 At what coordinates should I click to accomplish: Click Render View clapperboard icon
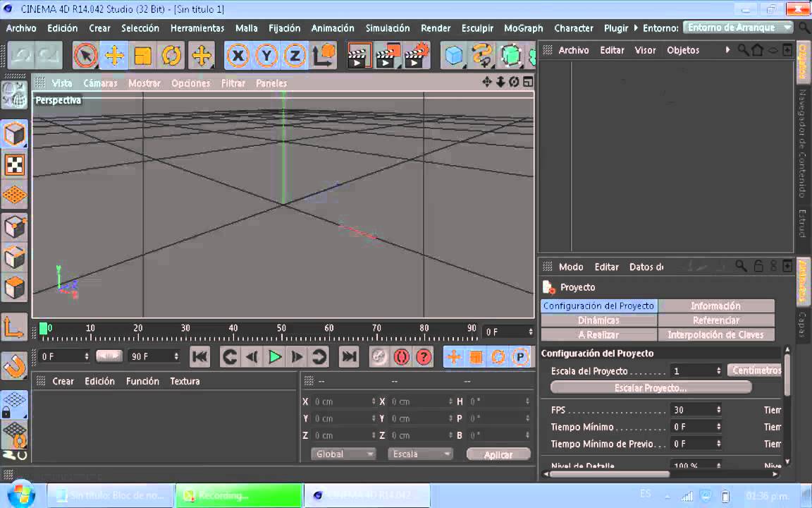358,56
